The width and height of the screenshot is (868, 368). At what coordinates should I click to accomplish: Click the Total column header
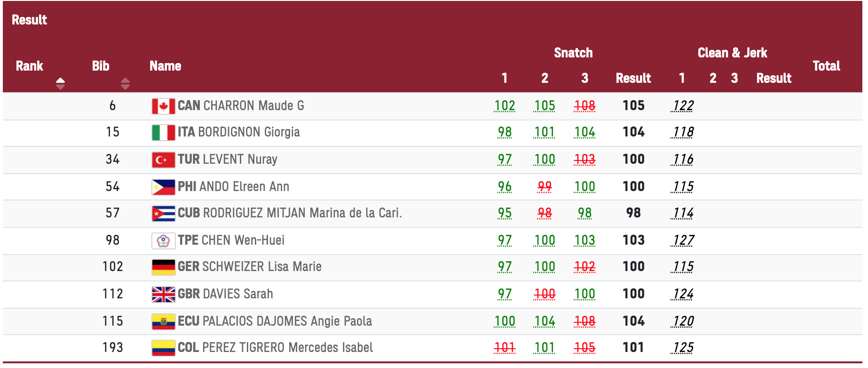[x=826, y=66]
